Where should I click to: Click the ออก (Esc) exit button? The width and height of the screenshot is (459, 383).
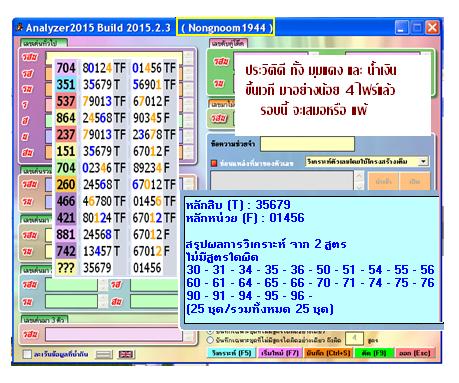(x=415, y=353)
